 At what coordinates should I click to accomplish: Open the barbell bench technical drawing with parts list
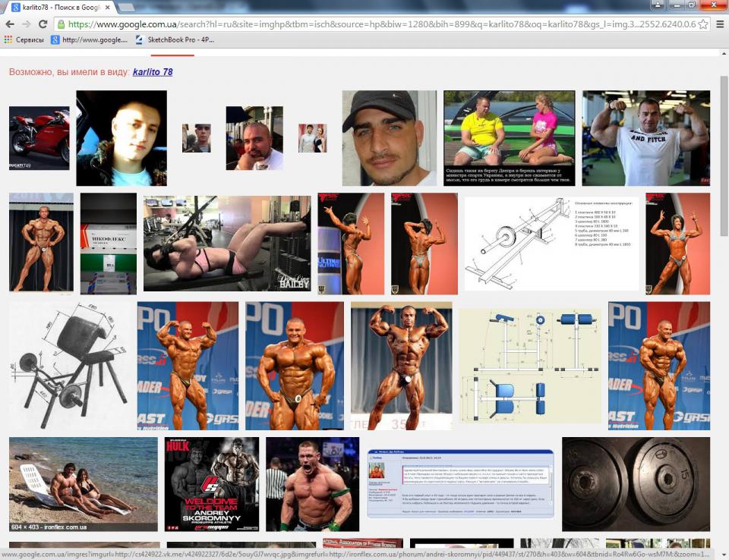point(551,244)
